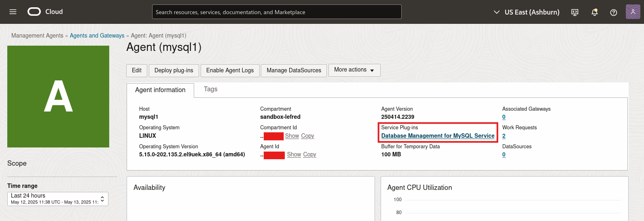Click the Scope heading
The height and width of the screenshot is (221, 644).
17,163
